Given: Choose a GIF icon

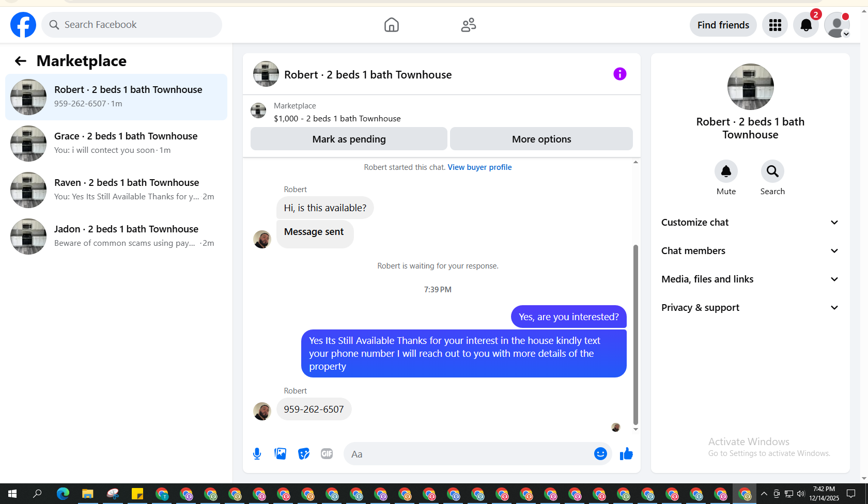Looking at the screenshot, I should tap(327, 454).
